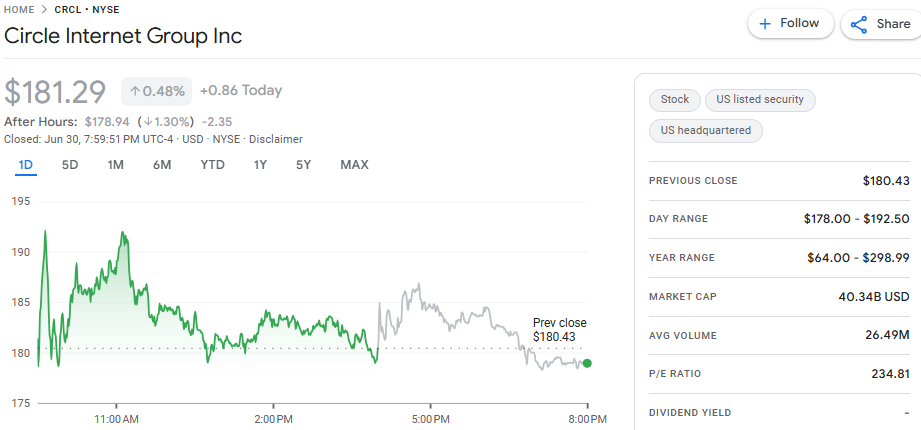Click the US headquartered chip
Viewport: 921px width, 430px height.
tap(705, 130)
